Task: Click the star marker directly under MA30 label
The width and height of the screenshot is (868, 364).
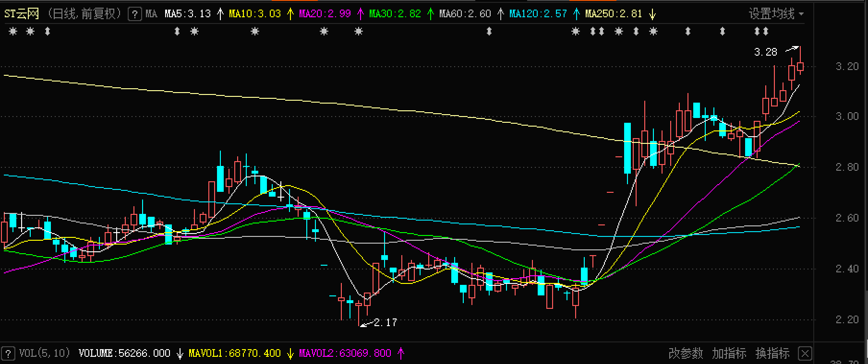Action: [x=359, y=32]
